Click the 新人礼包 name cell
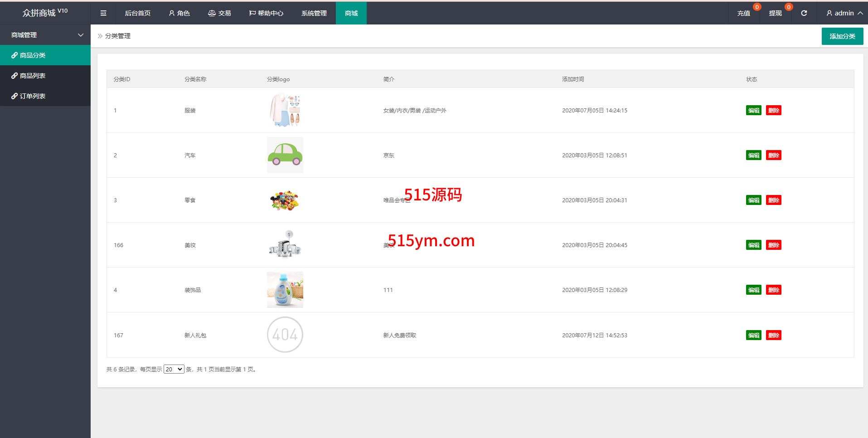This screenshot has width=868, height=438. (195, 335)
